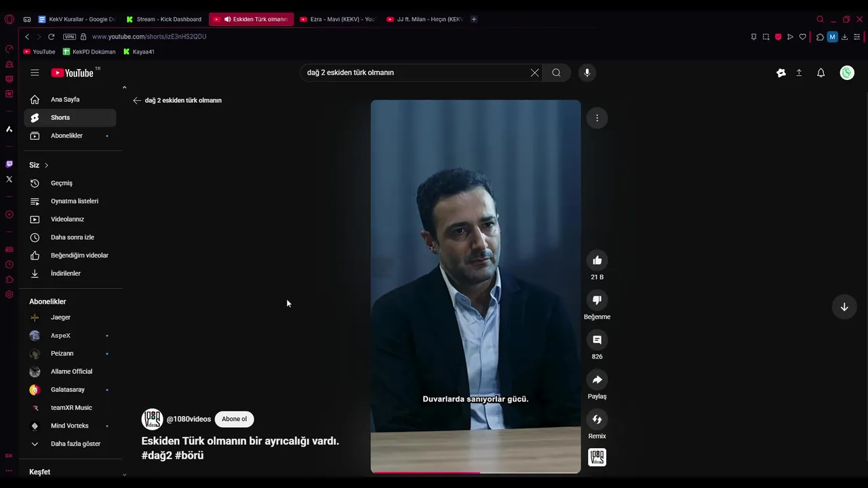Open Jaeger channel subscription
The image size is (868, 488).
(70, 317)
